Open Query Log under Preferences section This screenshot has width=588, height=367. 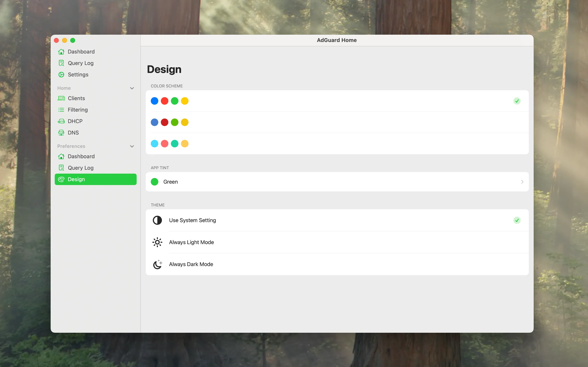click(80, 168)
